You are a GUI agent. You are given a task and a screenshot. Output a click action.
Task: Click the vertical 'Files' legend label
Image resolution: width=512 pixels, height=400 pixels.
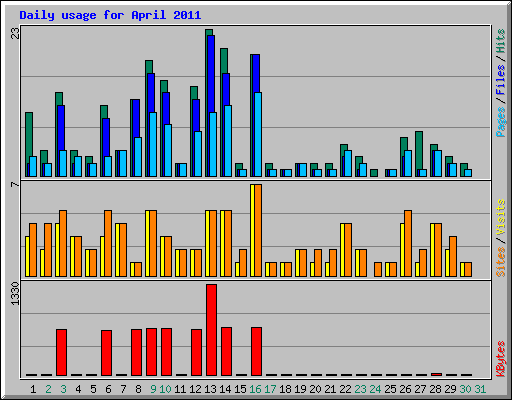[x=500, y=80]
